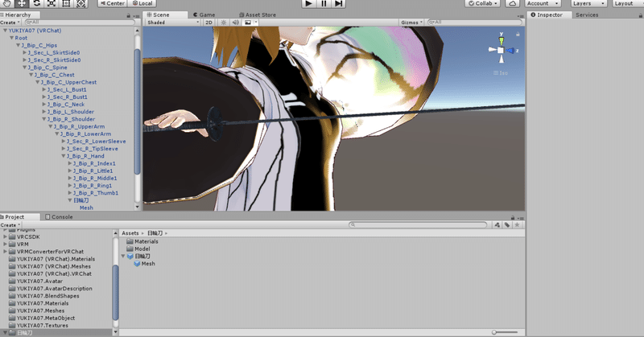Open the Console tab
Screen dimensions: 644x337
pyautogui.click(x=59, y=216)
